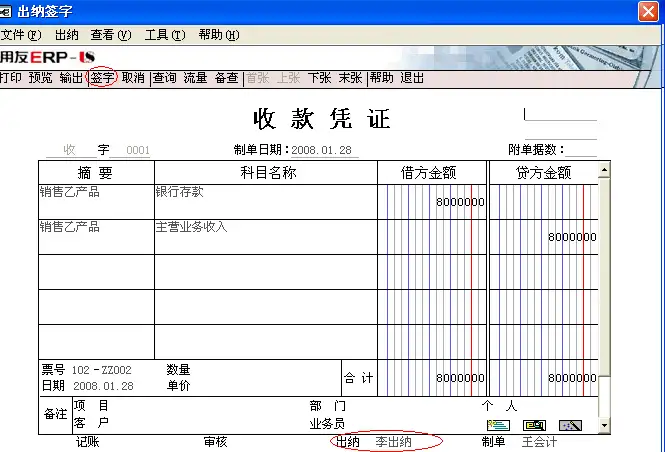Click 打印 print in the toolbar
Screen dimensions: 665x452
[x=11, y=78]
